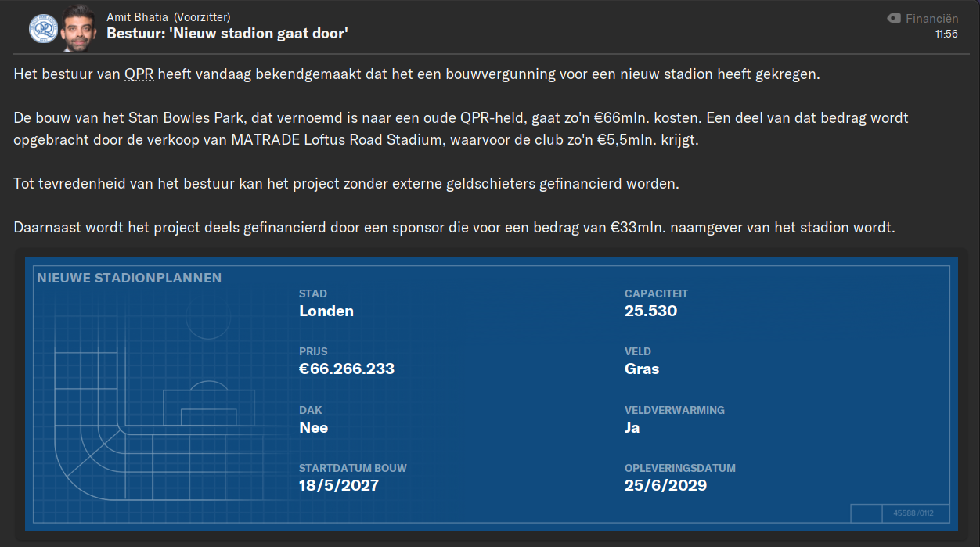Click the (Voorzitter) role text
980x547 pixels.
(x=202, y=17)
